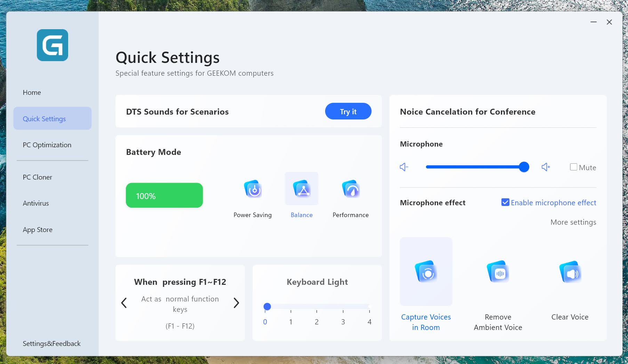Open the App Store sidebar item

(38, 230)
